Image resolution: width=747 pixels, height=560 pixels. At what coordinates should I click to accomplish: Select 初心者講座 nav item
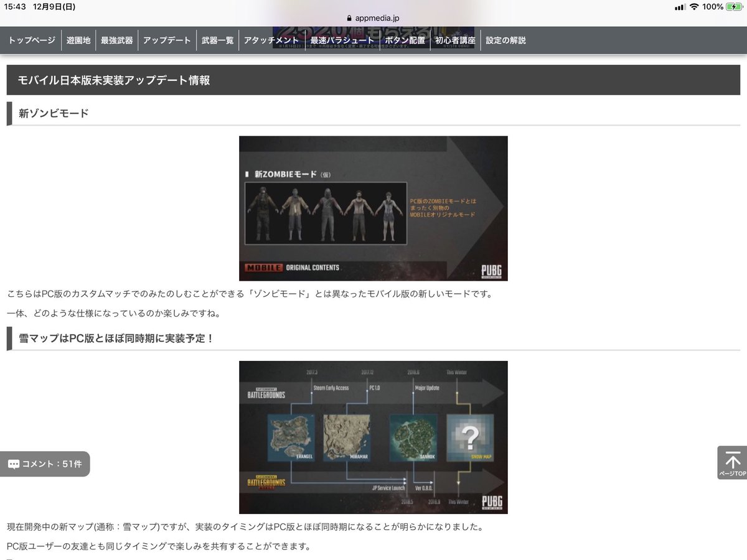pos(455,40)
